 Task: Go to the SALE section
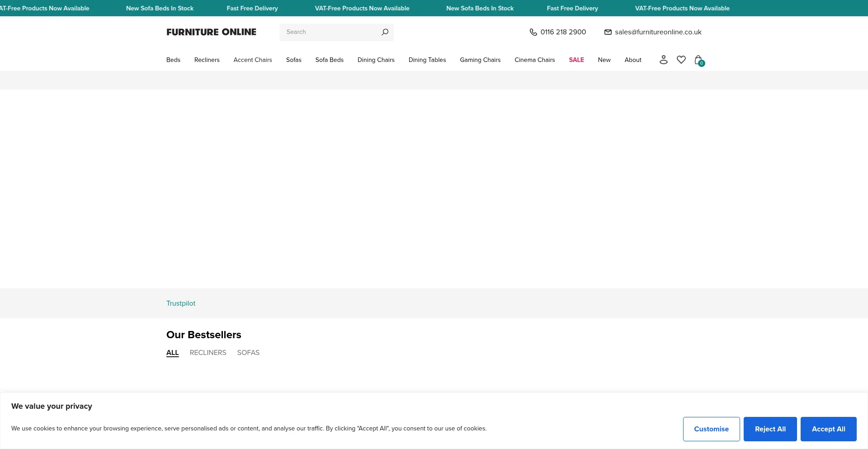(576, 60)
